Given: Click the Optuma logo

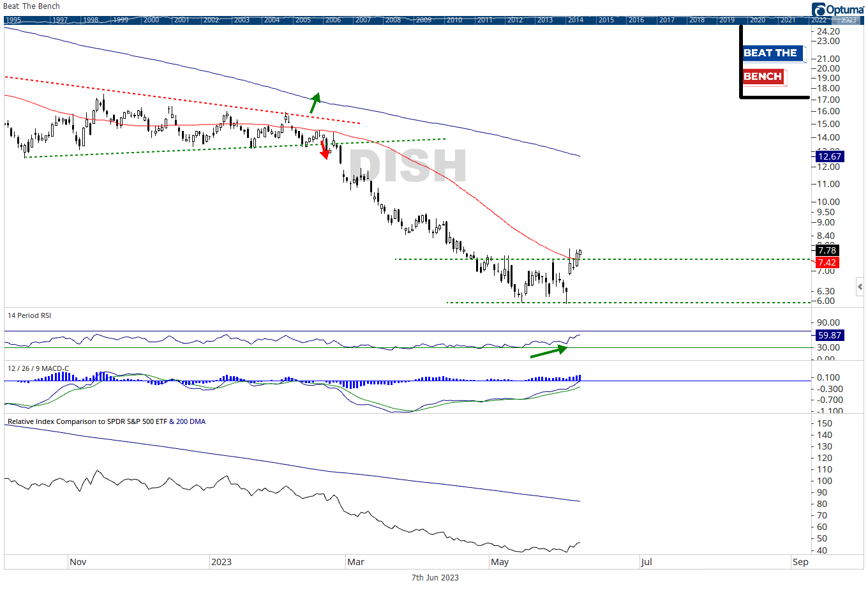Looking at the screenshot, I should coord(838,10).
